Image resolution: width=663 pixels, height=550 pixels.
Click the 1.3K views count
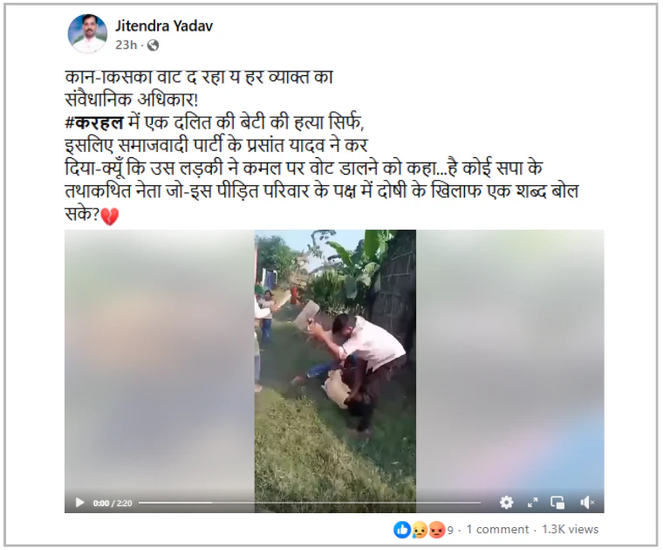(570, 529)
